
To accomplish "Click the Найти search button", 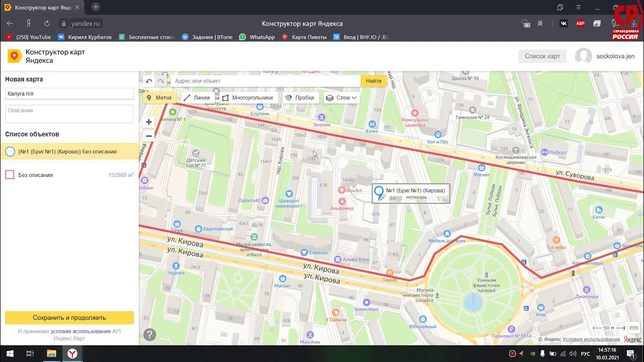I will tap(374, 81).
